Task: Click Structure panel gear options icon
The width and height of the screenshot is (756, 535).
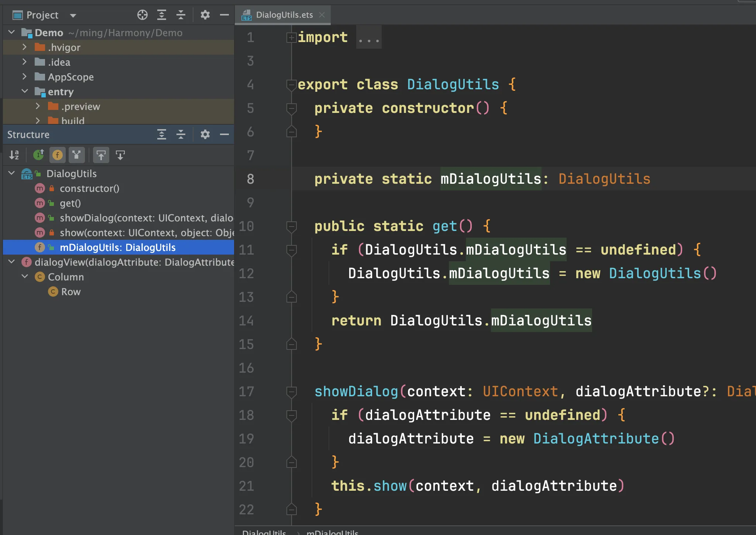Action: [205, 134]
